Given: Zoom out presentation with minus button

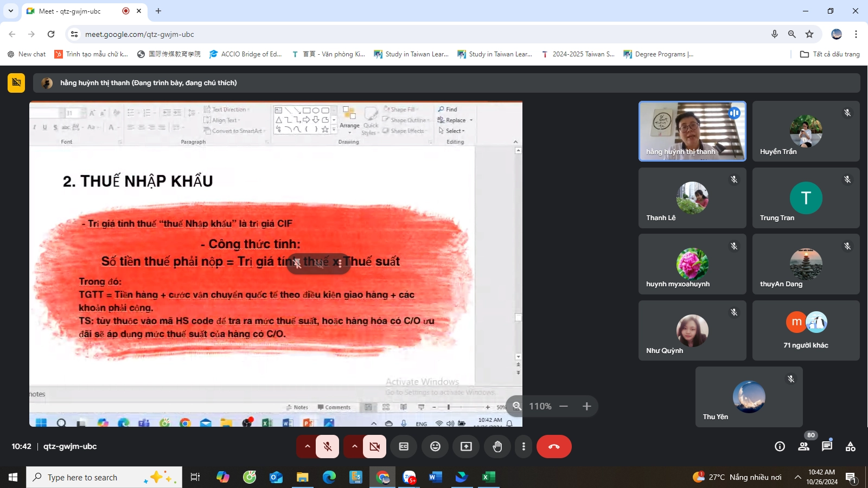Looking at the screenshot, I should [564, 406].
